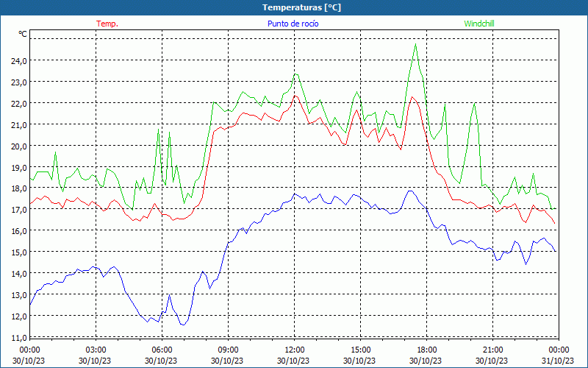This screenshot has height=368, width=588.
Task: Click the 21:00 time axis label
Action: click(x=492, y=350)
